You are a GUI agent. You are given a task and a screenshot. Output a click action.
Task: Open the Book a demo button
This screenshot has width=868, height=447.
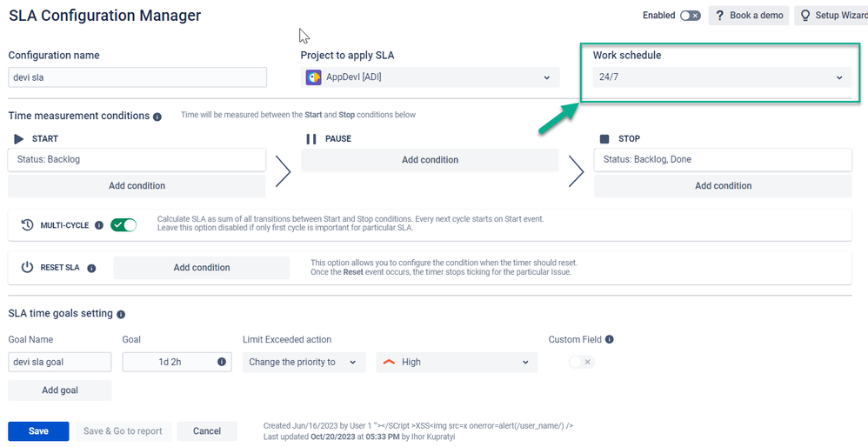749,16
